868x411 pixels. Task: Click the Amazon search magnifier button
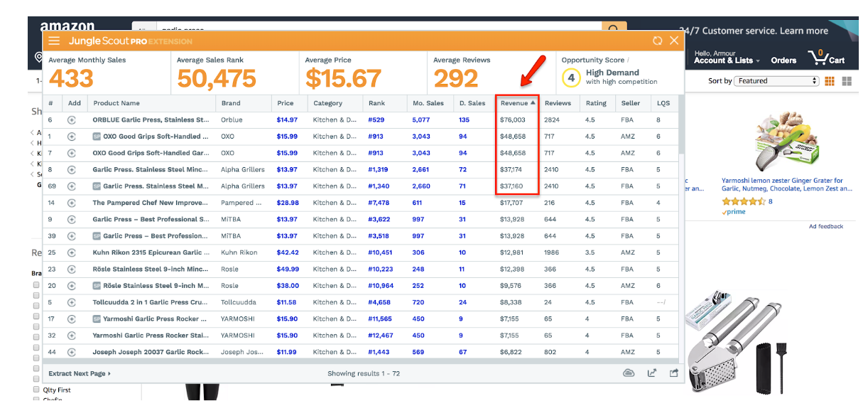[614, 28]
